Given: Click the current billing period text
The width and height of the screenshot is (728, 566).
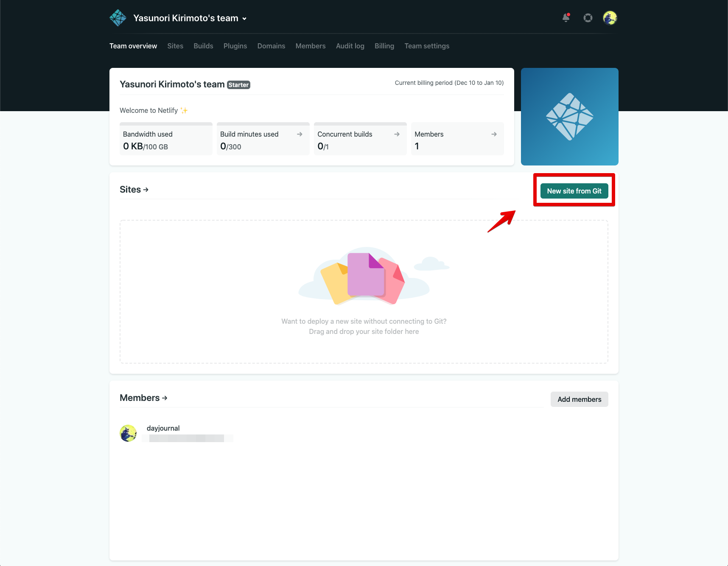Looking at the screenshot, I should [449, 83].
